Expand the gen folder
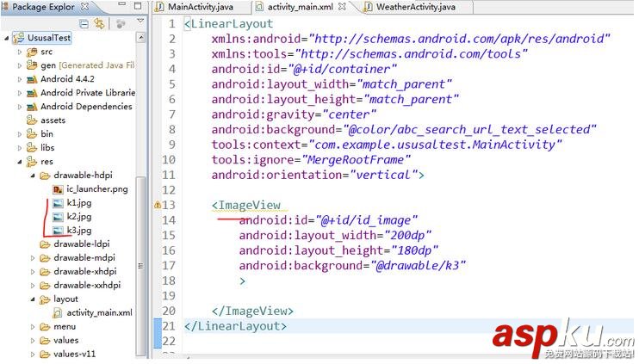The height and width of the screenshot is (364, 639). [x=20, y=65]
